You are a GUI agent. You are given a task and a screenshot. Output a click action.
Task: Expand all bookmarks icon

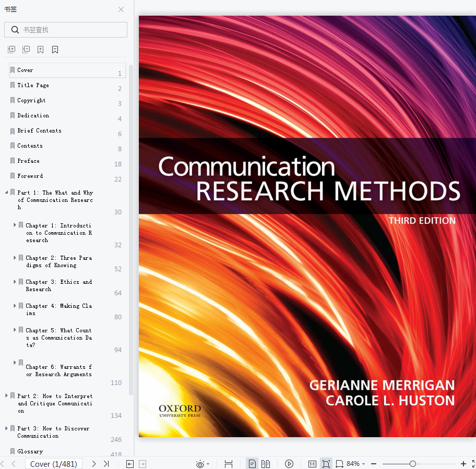tap(11, 50)
